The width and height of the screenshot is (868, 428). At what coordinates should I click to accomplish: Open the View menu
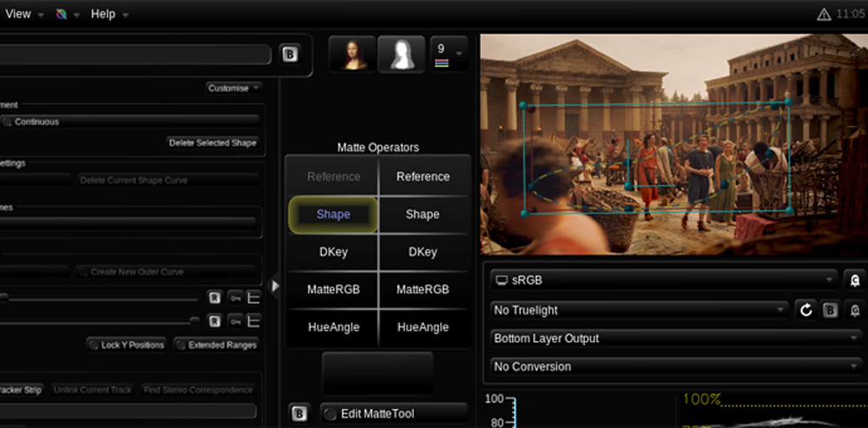pyautogui.click(x=25, y=15)
